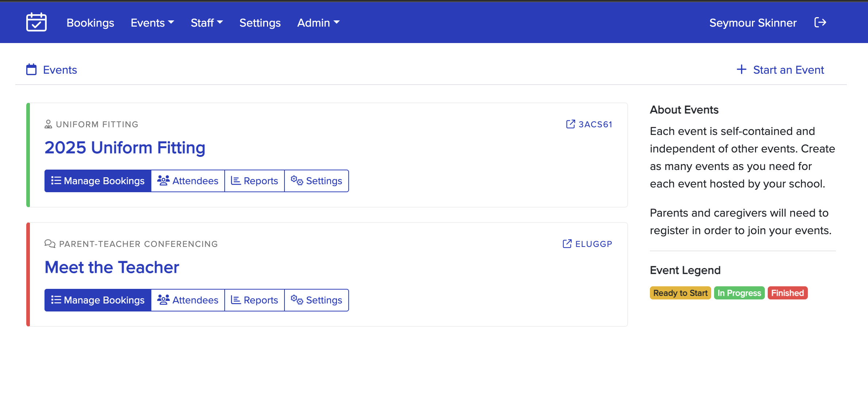Click the calendar-check app logo icon
868x399 pixels.
click(x=36, y=22)
